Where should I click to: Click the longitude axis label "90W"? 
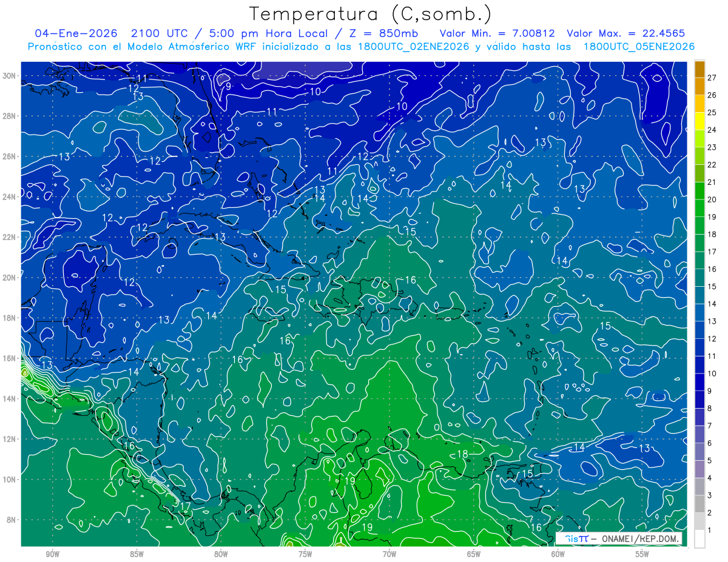click(x=53, y=554)
